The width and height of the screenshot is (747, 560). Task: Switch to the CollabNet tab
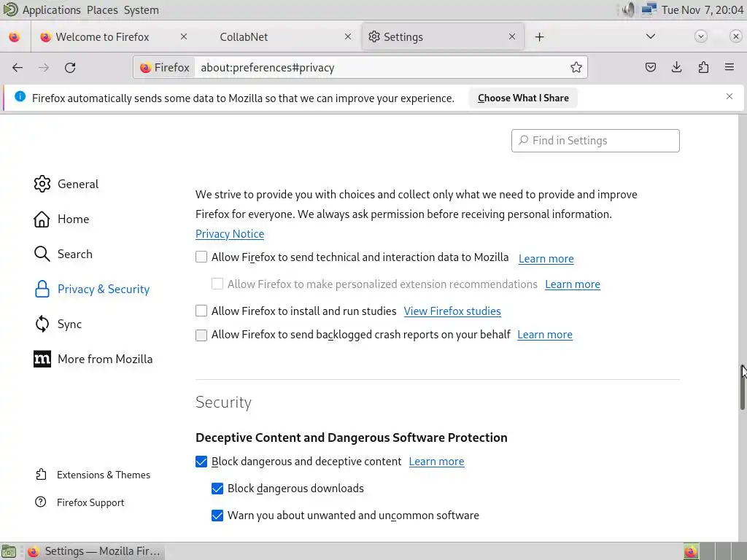pos(244,36)
